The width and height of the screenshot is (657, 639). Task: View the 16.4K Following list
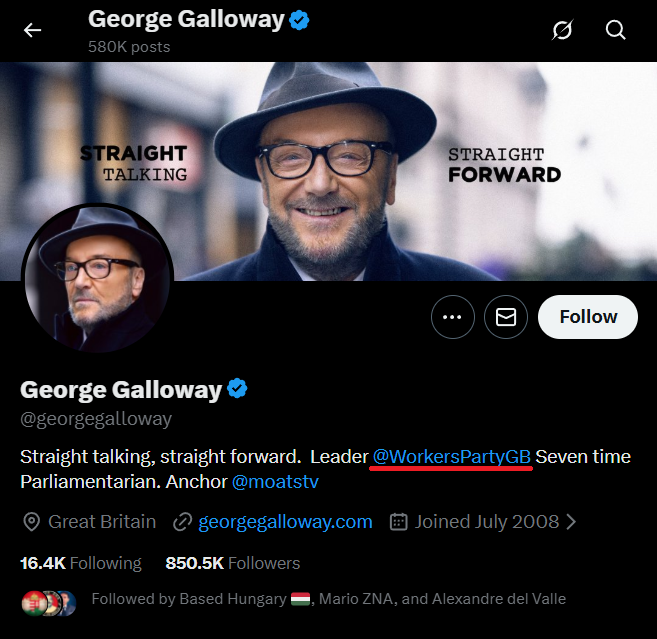(81, 563)
